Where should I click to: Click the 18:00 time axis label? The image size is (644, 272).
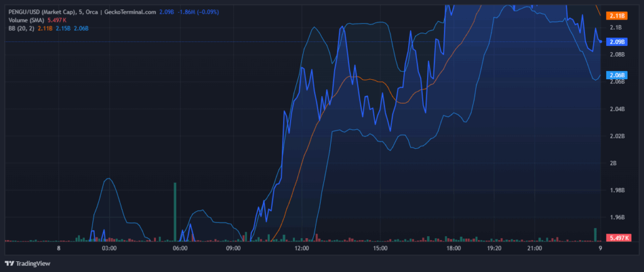(454, 249)
